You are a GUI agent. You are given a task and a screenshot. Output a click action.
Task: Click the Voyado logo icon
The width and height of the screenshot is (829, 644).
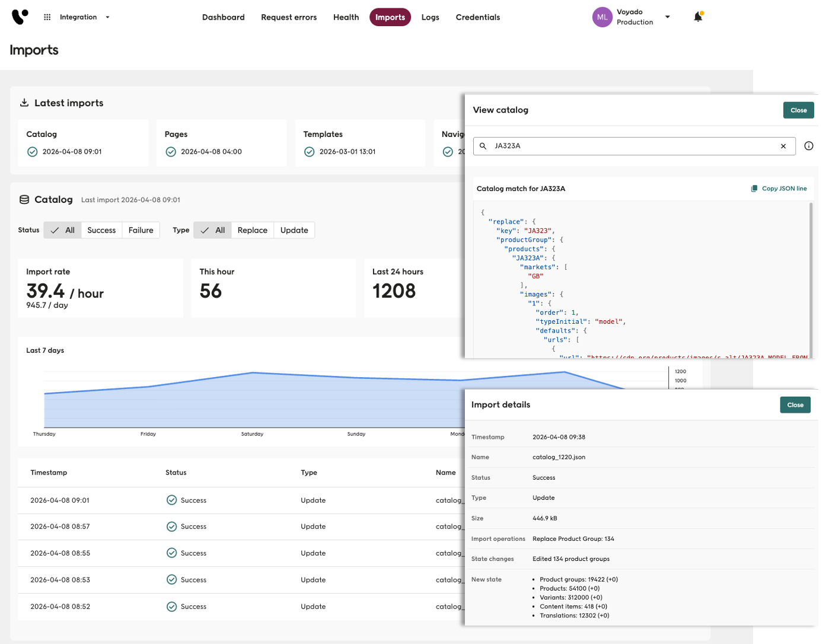[20, 17]
